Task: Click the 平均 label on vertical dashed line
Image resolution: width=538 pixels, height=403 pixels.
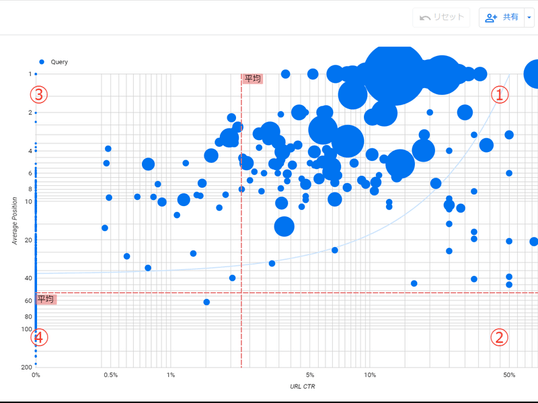Action: [x=253, y=79]
